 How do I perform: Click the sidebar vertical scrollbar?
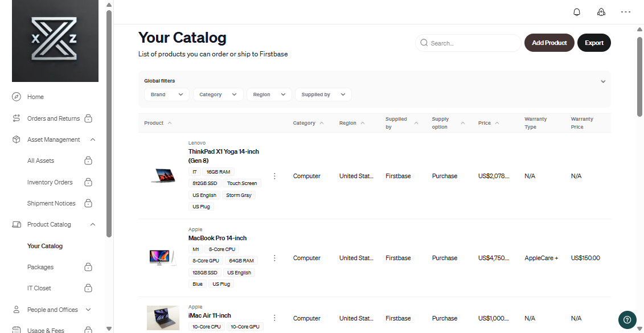click(x=109, y=123)
